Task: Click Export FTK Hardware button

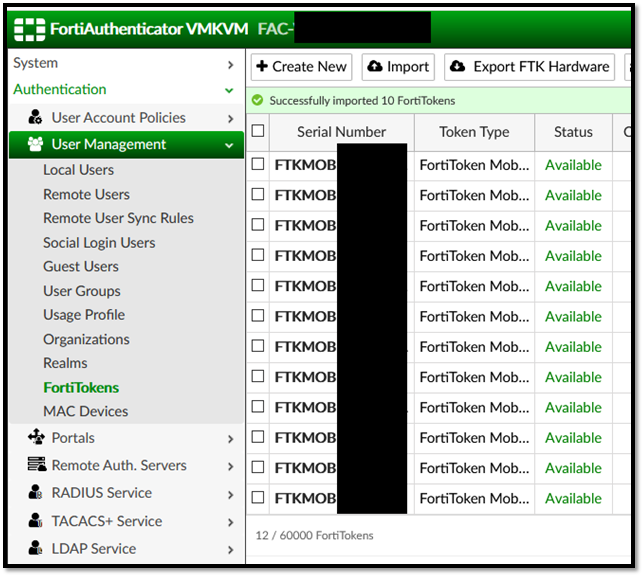Action: click(529, 67)
